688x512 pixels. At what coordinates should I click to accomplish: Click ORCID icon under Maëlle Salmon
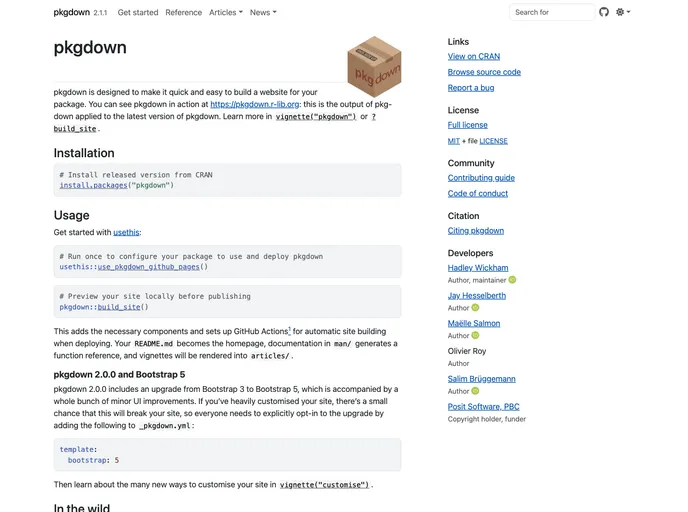[x=475, y=335]
